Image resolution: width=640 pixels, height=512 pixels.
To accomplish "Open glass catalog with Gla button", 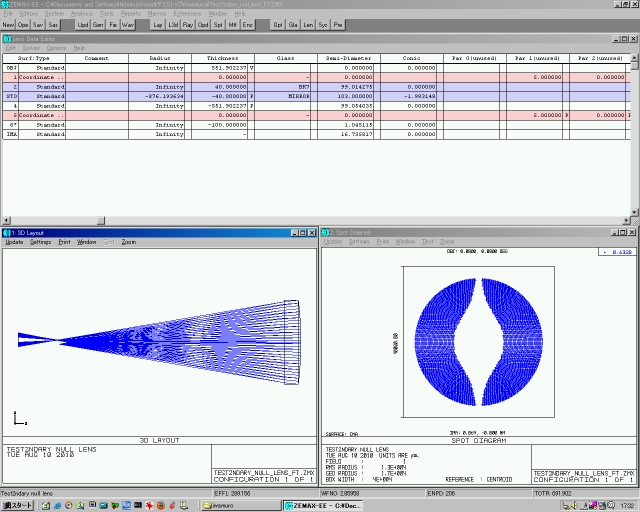I will tap(293, 25).
